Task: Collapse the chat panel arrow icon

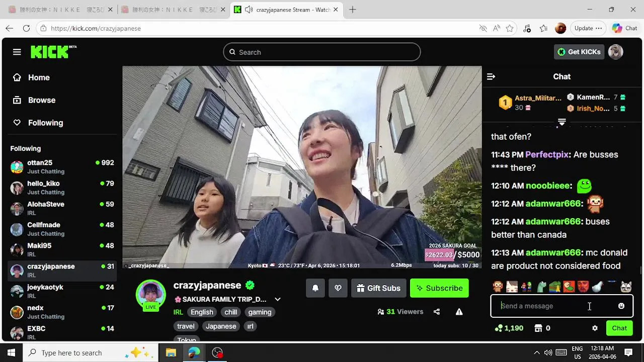Action: [491, 76]
